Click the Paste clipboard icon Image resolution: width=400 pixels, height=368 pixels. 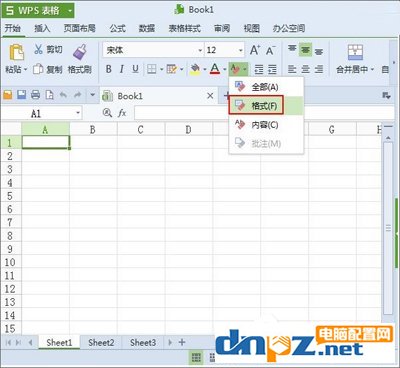(17, 53)
